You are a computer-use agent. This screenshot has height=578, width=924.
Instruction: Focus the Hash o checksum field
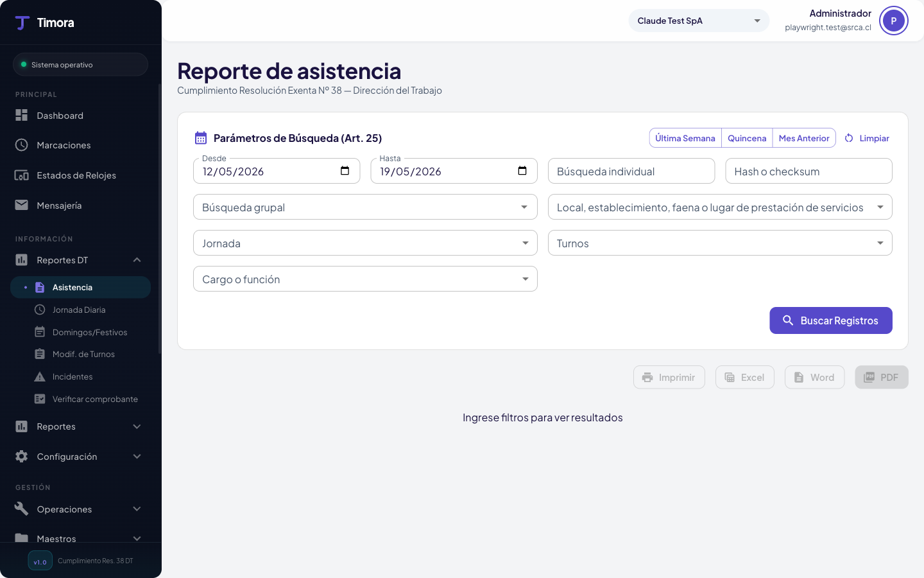point(809,171)
